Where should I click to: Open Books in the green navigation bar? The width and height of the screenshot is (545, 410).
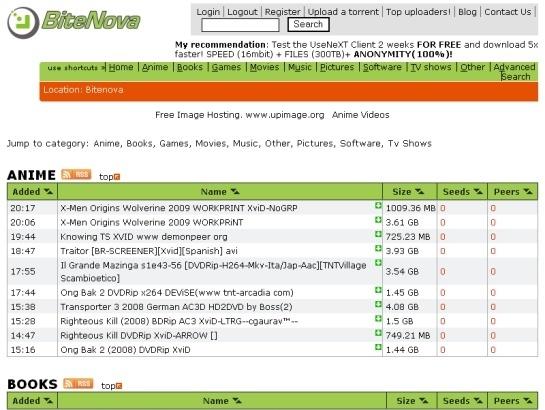190,67
